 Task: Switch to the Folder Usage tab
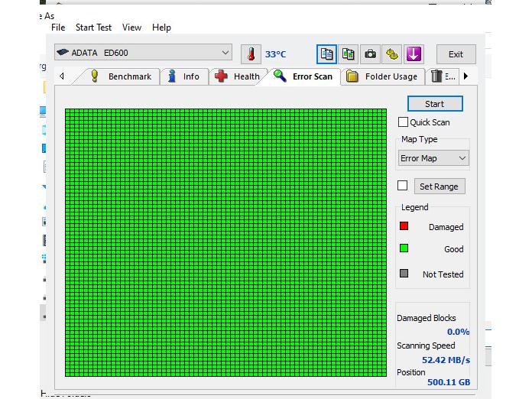[x=382, y=76]
